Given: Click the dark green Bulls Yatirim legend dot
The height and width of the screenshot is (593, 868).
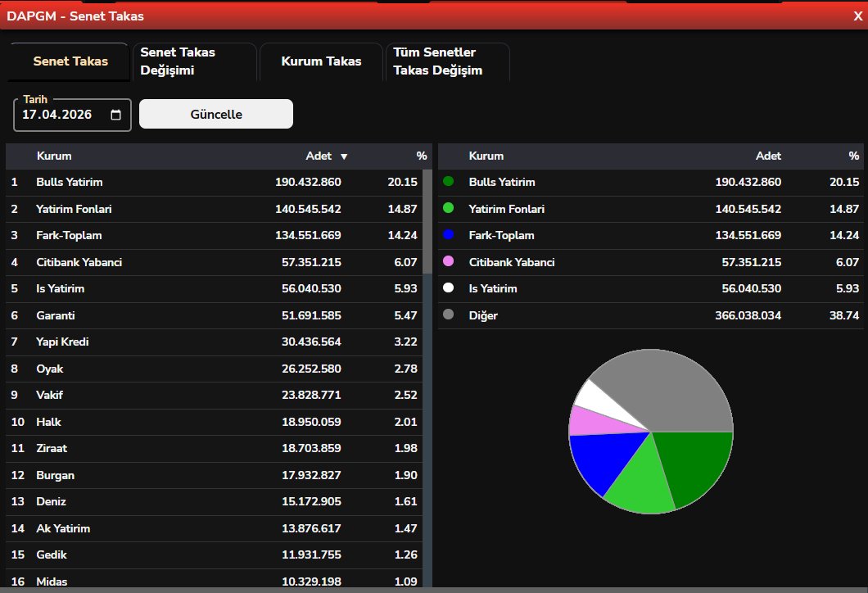Looking at the screenshot, I should pos(449,181).
